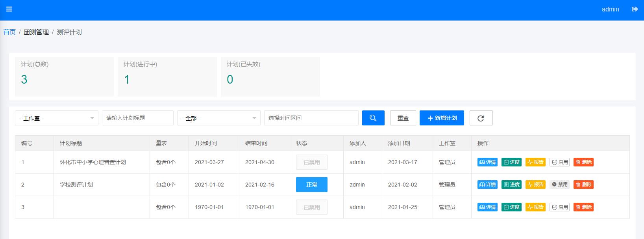This screenshot has height=239, width=644.
Task: Click 测评计划 breadcrumb
Action: pos(69,32)
